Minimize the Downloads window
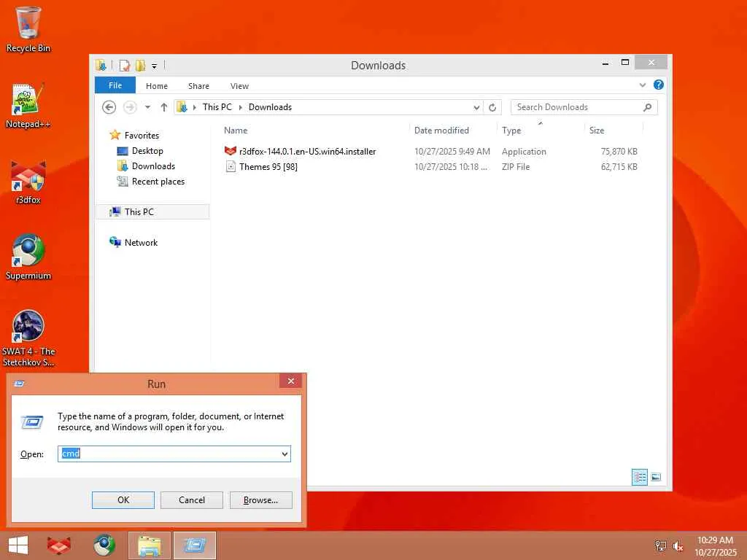 point(605,63)
